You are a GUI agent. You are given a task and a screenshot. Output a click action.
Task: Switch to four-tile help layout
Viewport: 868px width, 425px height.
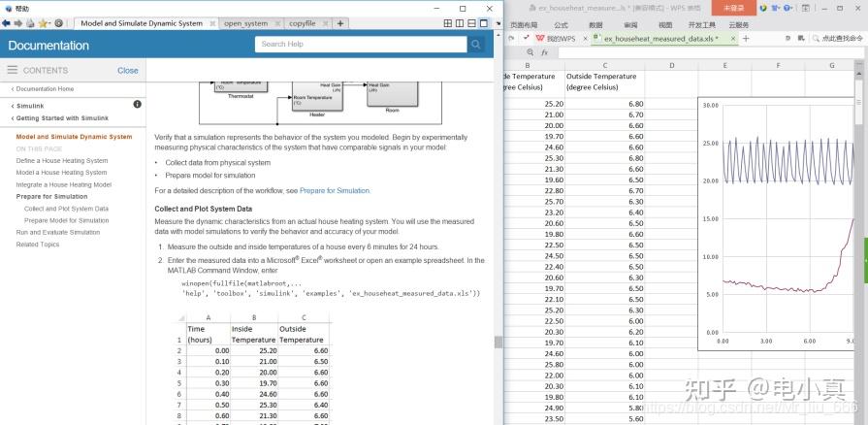tap(448, 23)
